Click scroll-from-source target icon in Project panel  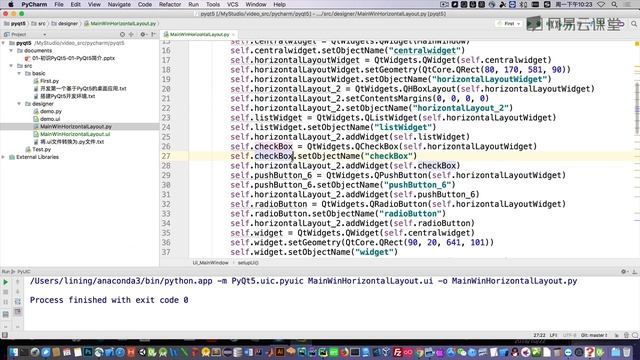click(122, 35)
